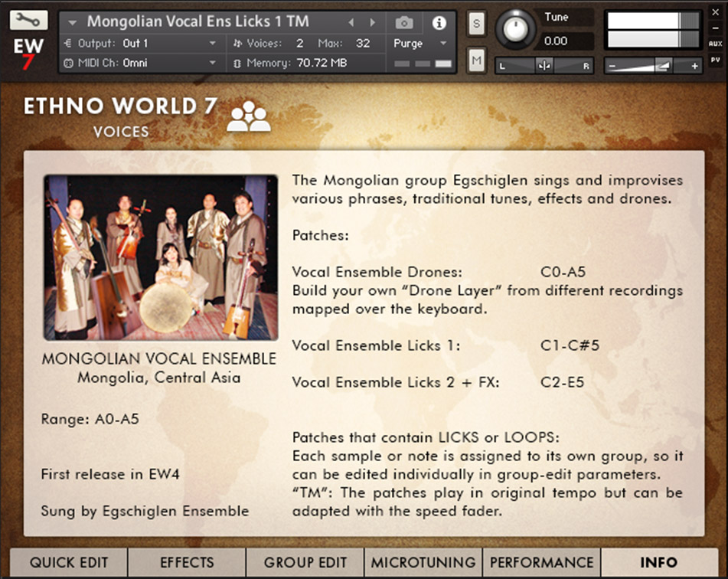Click the instrument name 'Mongolian Vocal Ens Licks 1 TM'
Screen dimensions: 728x579
click(198, 21)
